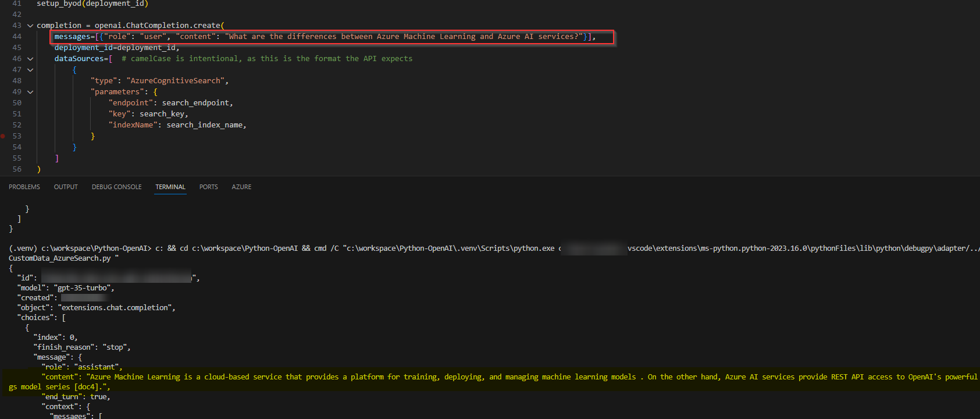Open the PROBLEMS panel tab
This screenshot has width=980, height=419.
[x=24, y=187]
